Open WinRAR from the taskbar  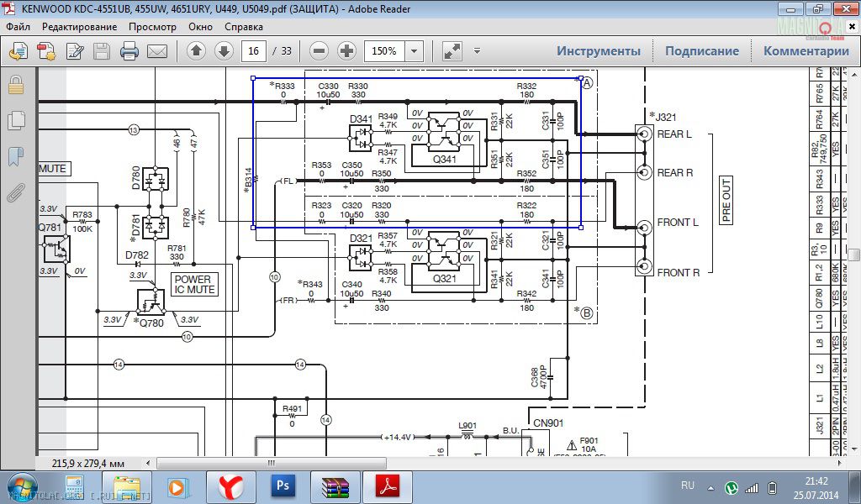[x=335, y=487]
